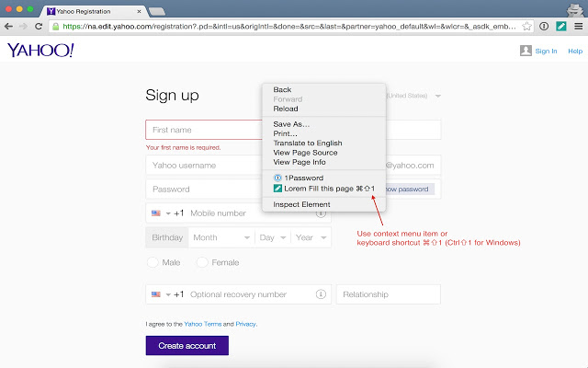The height and width of the screenshot is (368, 588).
Task: Select Save As... in the context menu
Action: tap(323, 124)
